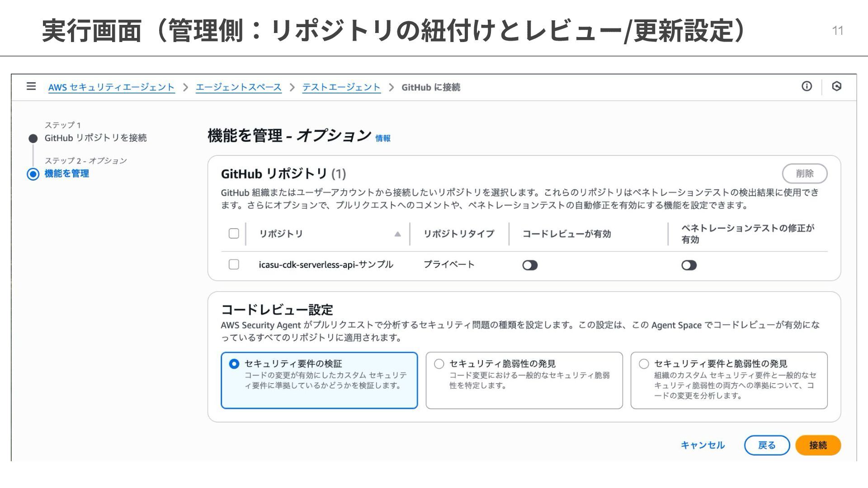This screenshot has height=488, width=868.
Task: Click キャンセル to cancel
Action: coord(703,445)
